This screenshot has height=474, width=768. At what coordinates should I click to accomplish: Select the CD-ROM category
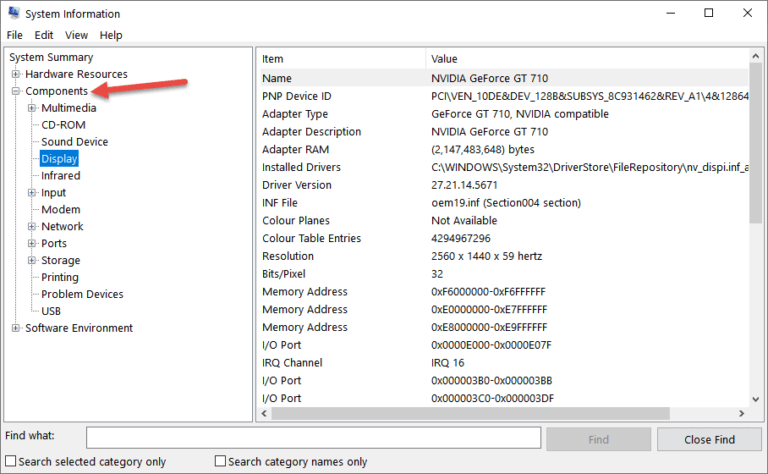[63, 125]
